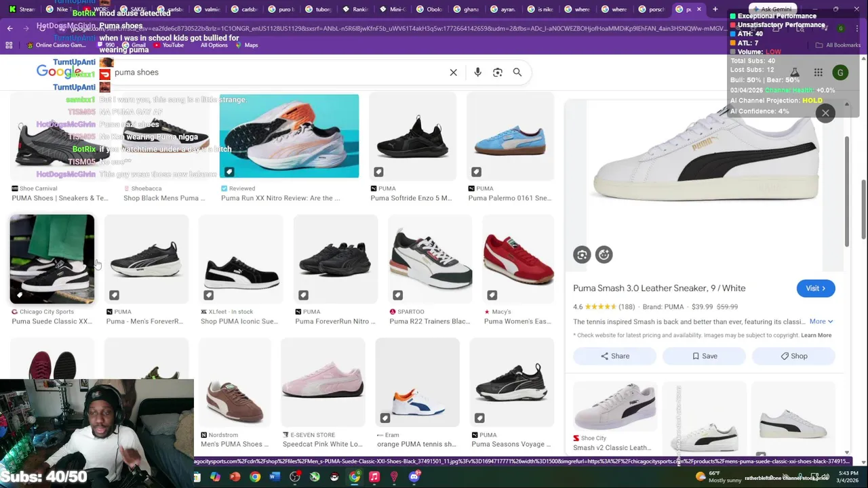Open the Chrome apps grid in bookmarks bar
This screenshot has height=488, width=868.
point(9,45)
